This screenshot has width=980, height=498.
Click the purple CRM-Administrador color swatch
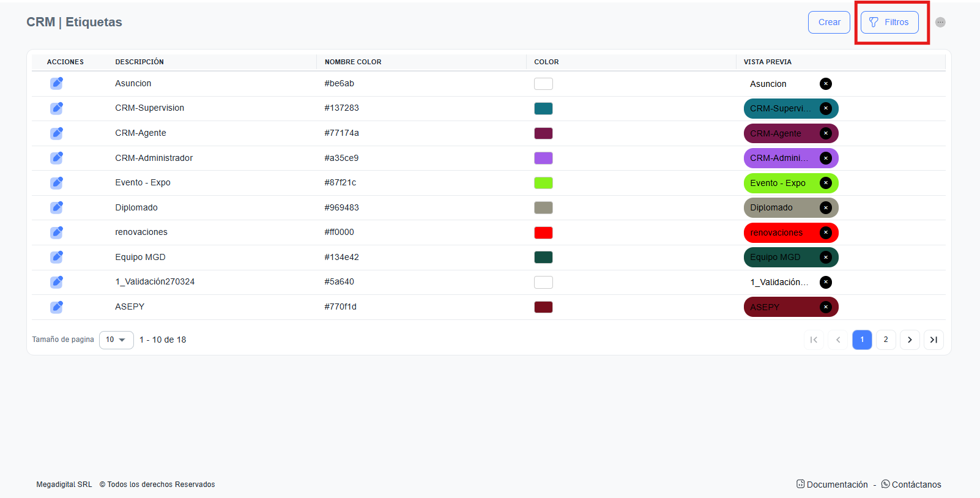[543, 158]
